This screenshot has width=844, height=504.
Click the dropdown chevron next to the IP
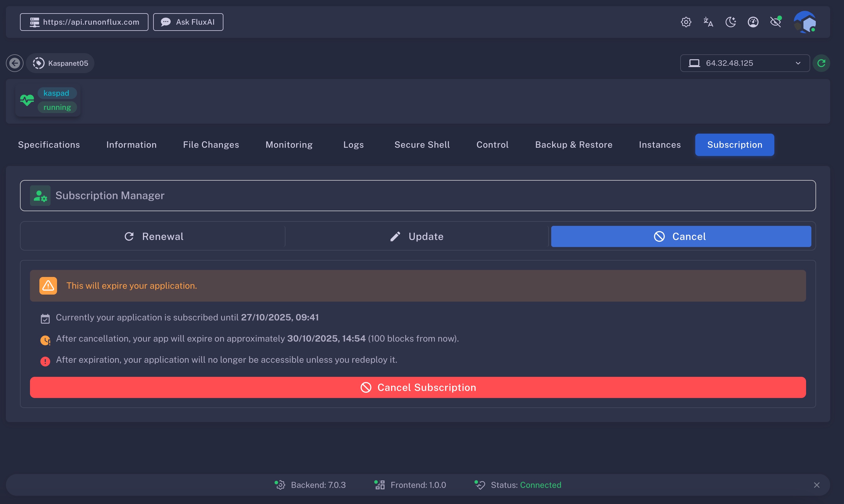(x=798, y=63)
